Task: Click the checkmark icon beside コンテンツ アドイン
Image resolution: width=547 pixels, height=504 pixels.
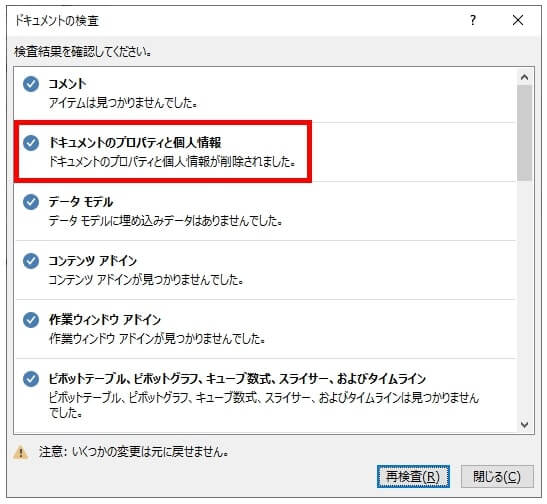Action: pyautogui.click(x=31, y=261)
